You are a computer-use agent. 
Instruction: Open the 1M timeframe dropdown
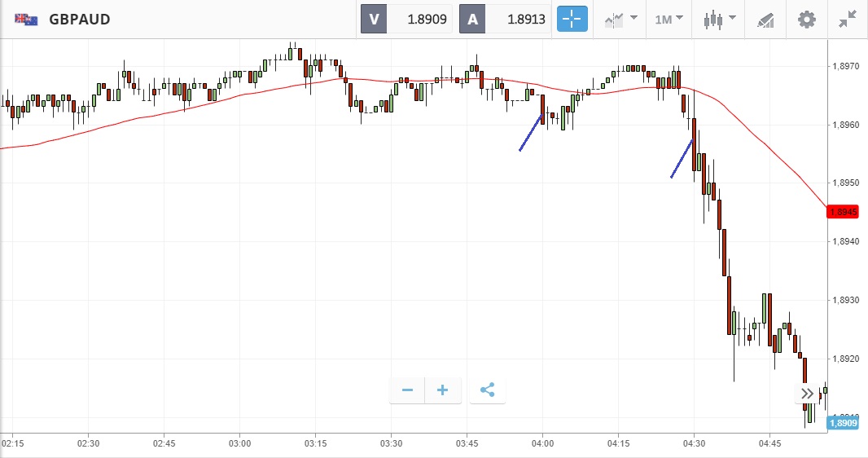[669, 19]
